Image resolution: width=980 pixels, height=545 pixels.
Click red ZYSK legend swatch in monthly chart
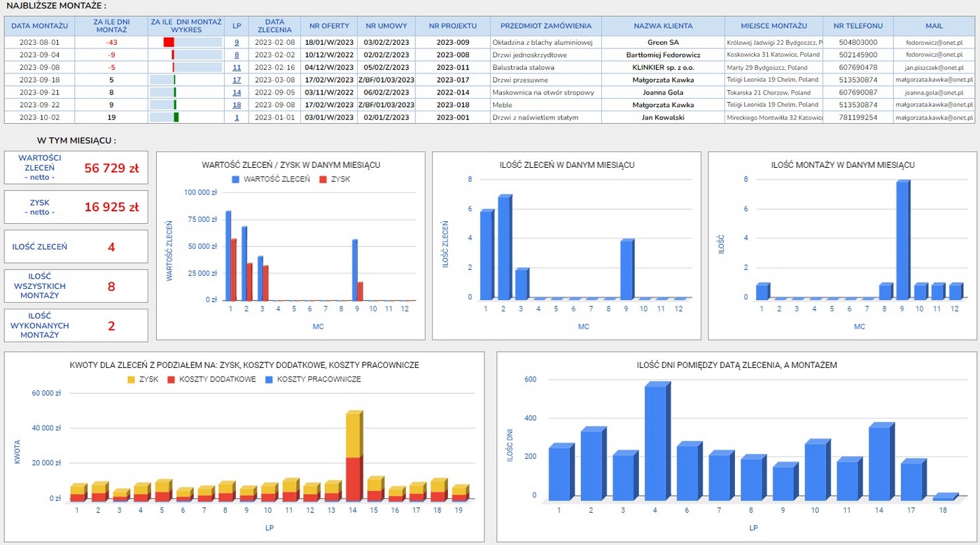click(323, 180)
